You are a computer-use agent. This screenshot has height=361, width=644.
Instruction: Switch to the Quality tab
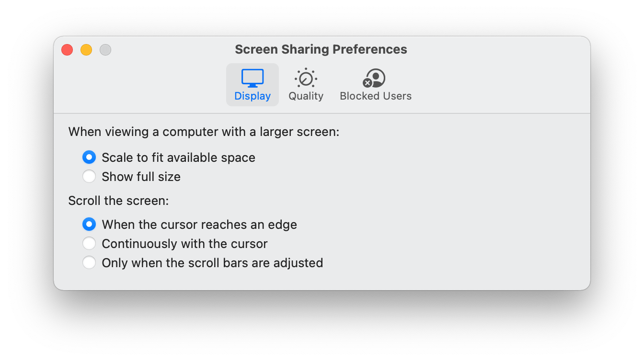coord(305,84)
